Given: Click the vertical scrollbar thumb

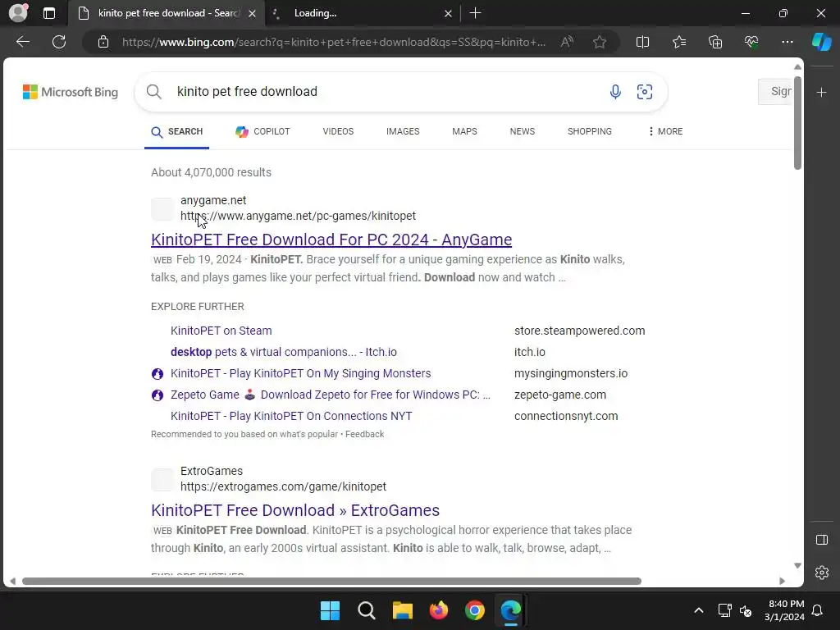Looking at the screenshot, I should (797, 123).
